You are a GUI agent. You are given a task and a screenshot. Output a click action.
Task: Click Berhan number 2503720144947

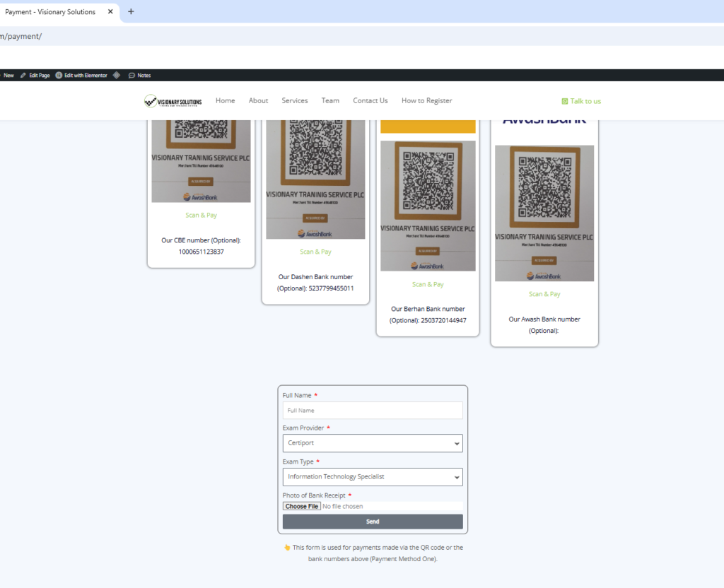click(444, 320)
